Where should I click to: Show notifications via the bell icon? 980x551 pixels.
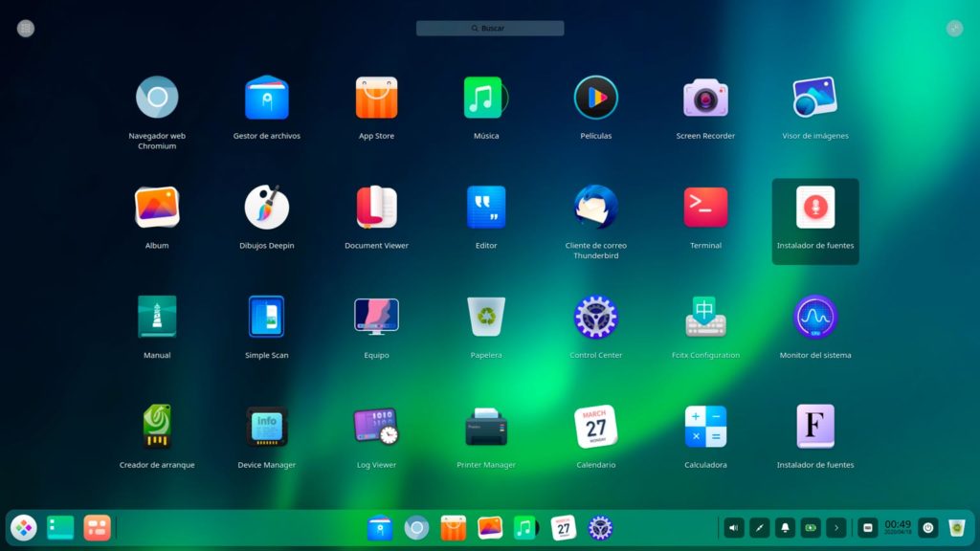click(785, 528)
